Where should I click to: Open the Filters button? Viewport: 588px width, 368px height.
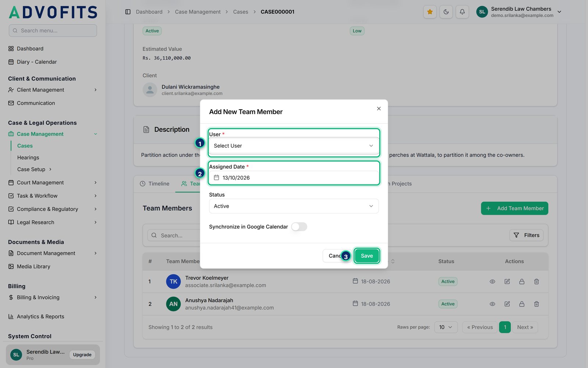(526, 235)
